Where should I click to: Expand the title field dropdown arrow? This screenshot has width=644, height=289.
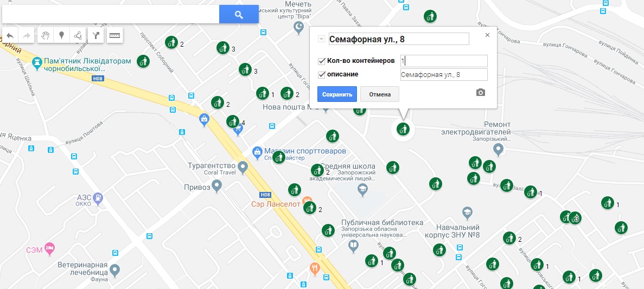pyautogui.click(x=322, y=39)
